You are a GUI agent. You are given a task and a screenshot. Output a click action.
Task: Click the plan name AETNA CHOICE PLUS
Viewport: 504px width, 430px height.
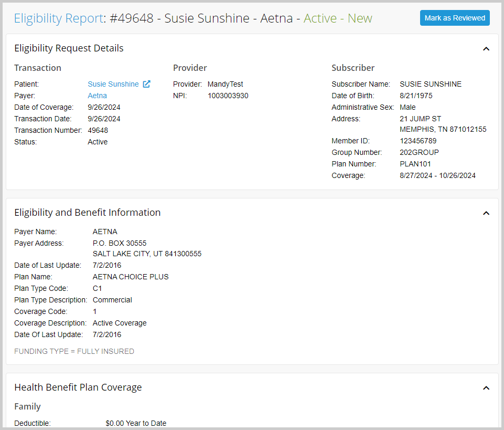pos(131,277)
